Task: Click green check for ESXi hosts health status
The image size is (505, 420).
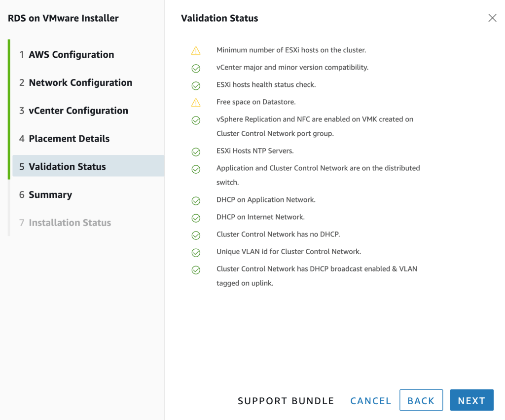Action: (196, 85)
